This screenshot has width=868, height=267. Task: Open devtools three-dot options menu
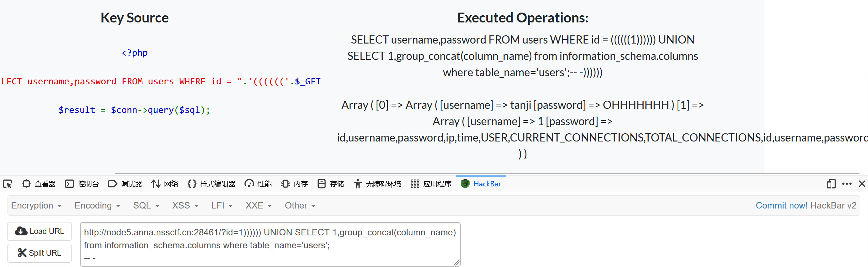click(x=847, y=184)
